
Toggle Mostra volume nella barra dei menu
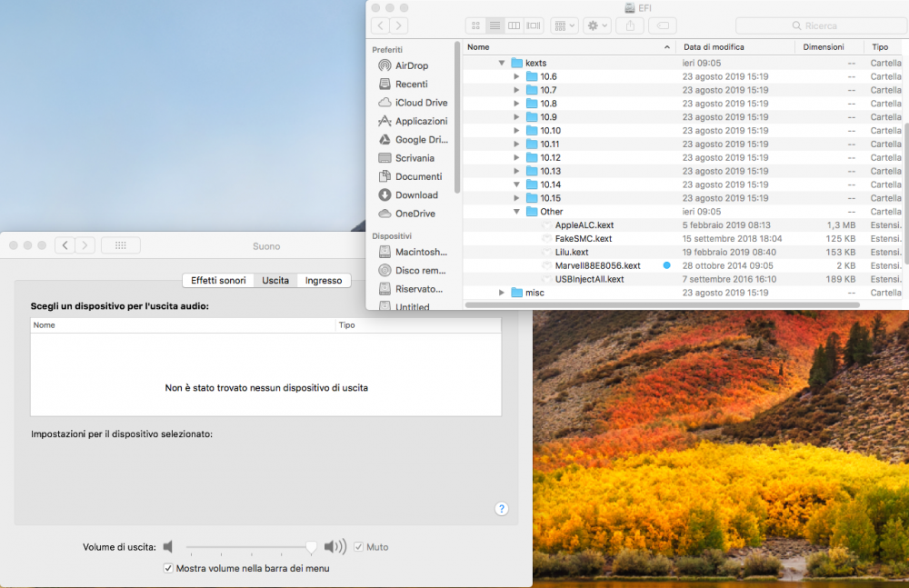point(168,568)
